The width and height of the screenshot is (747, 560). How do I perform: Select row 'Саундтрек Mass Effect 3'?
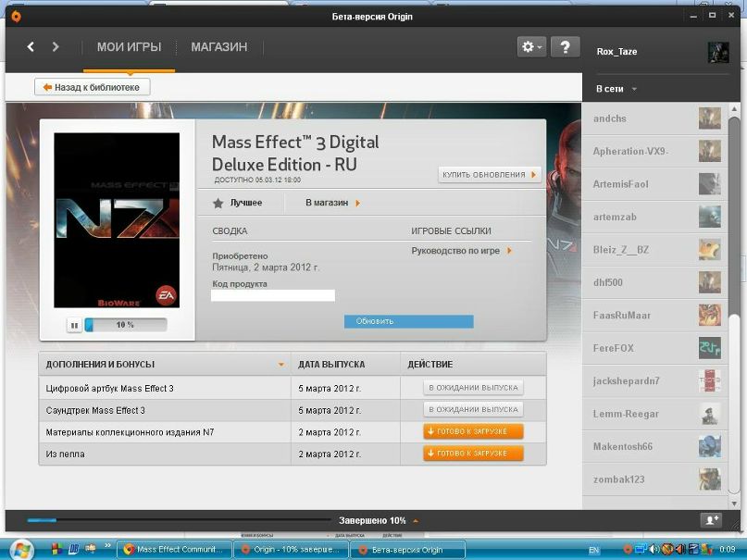pyautogui.click(x=292, y=410)
